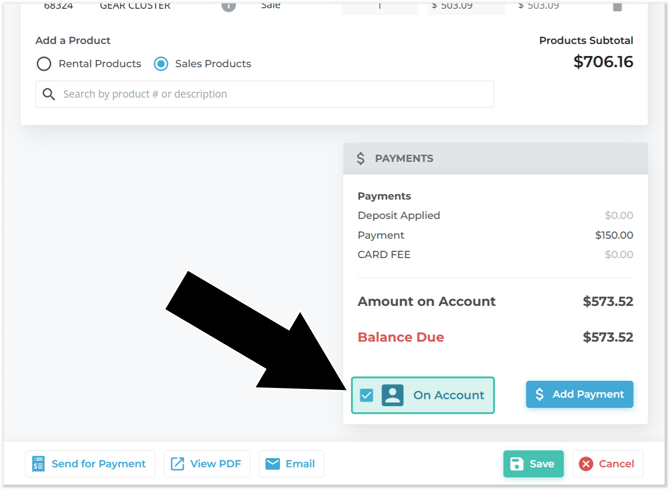Focus the product search field
The width and height of the screenshot is (670, 490).
click(x=270, y=94)
